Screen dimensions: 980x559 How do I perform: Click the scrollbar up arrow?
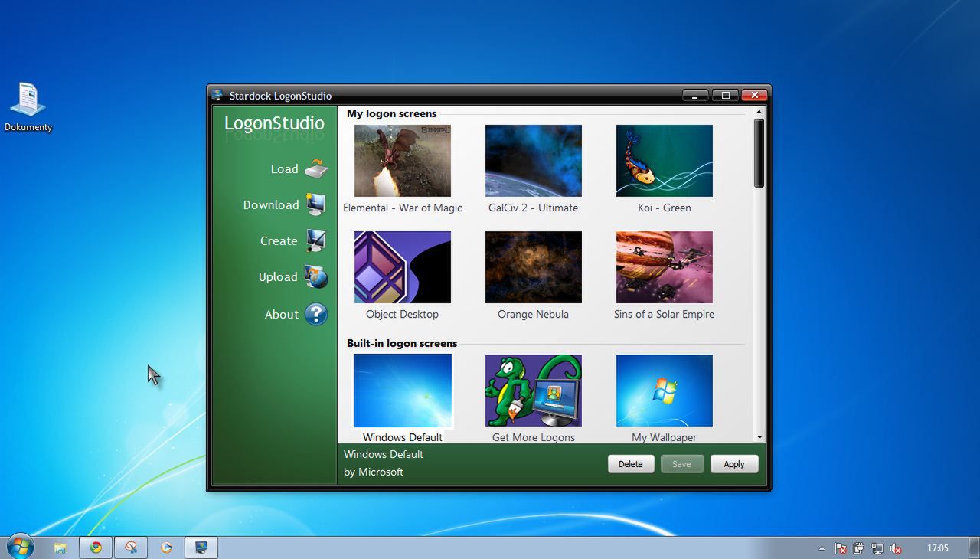[x=759, y=112]
